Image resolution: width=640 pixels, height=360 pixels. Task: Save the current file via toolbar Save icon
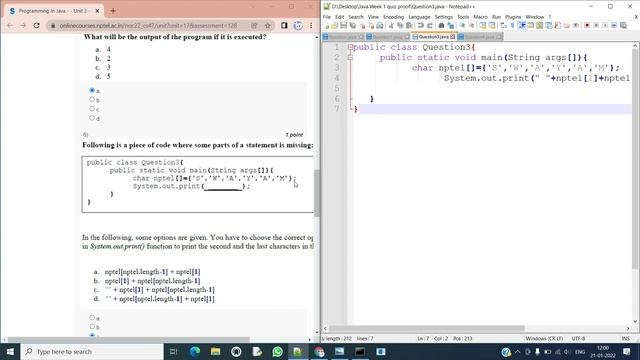click(x=343, y=26)
